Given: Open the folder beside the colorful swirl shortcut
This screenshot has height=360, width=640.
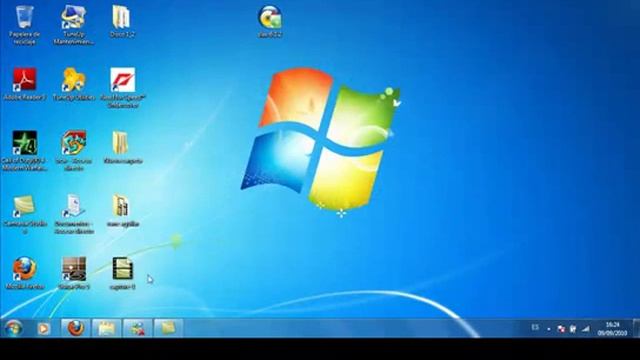Looking at the screenshot, I should coord(122,147).
